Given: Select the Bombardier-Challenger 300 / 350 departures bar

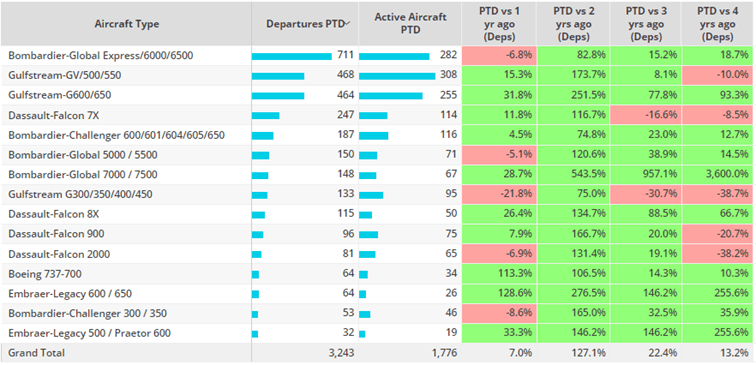Looking at the screenshot, I should click(x=255, y=314).
